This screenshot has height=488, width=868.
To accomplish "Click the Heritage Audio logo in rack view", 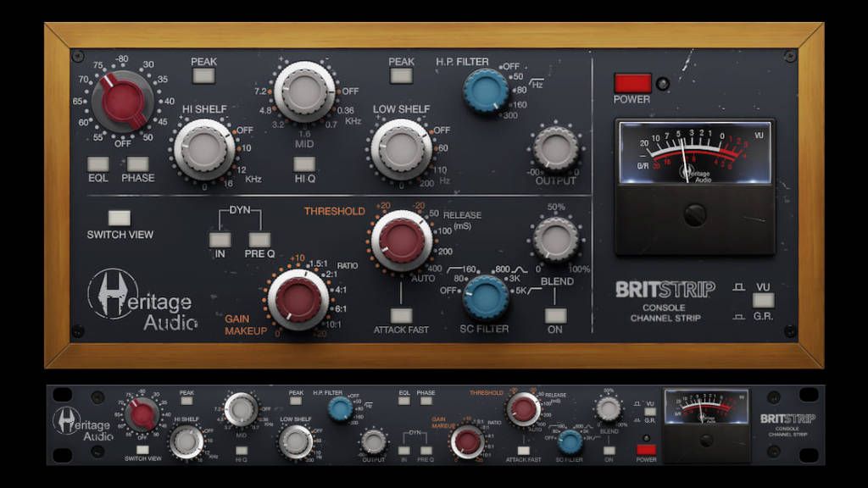I will click(83, 424).
